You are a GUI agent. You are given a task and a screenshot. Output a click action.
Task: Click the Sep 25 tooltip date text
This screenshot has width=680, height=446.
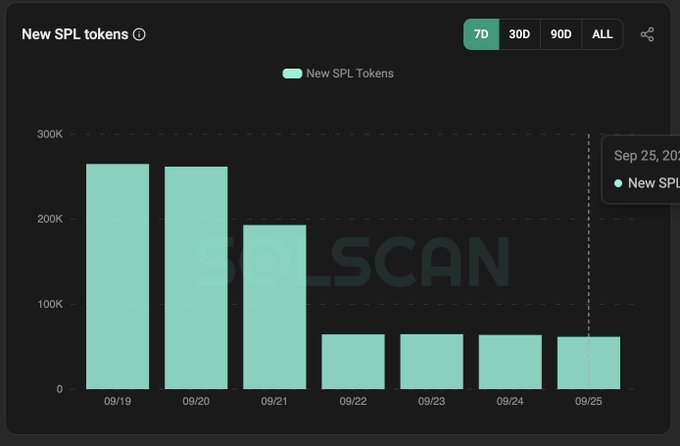pos(647,155)
